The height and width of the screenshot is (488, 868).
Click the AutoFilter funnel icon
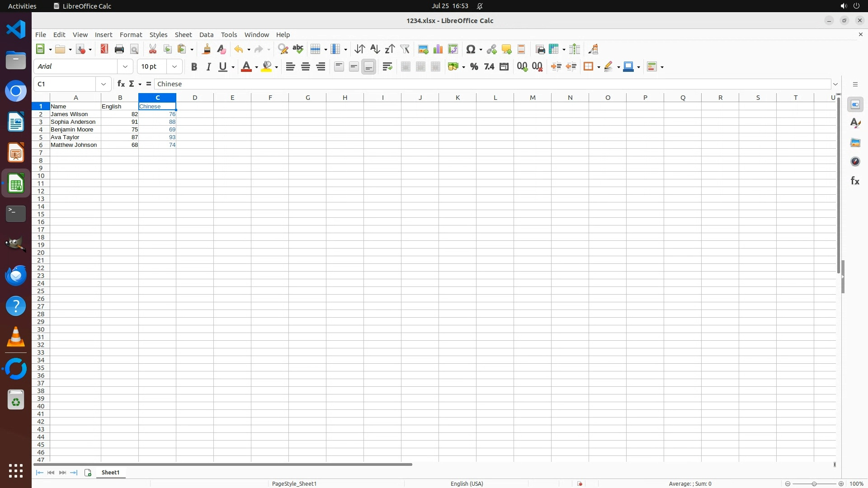(405, 49)
